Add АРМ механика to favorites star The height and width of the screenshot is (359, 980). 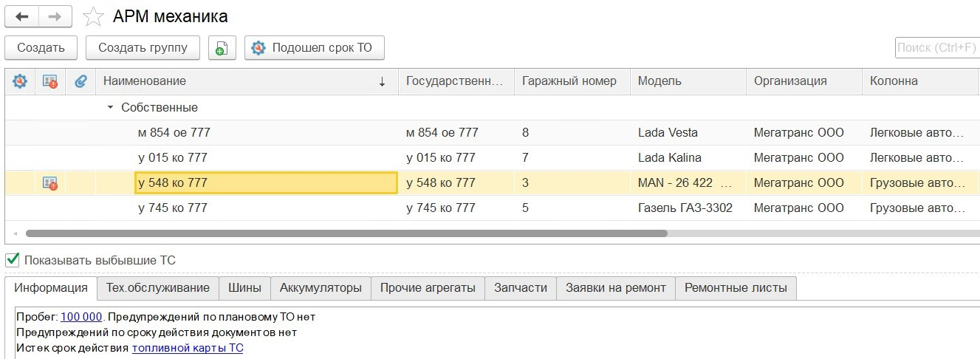tap(93, 17)
